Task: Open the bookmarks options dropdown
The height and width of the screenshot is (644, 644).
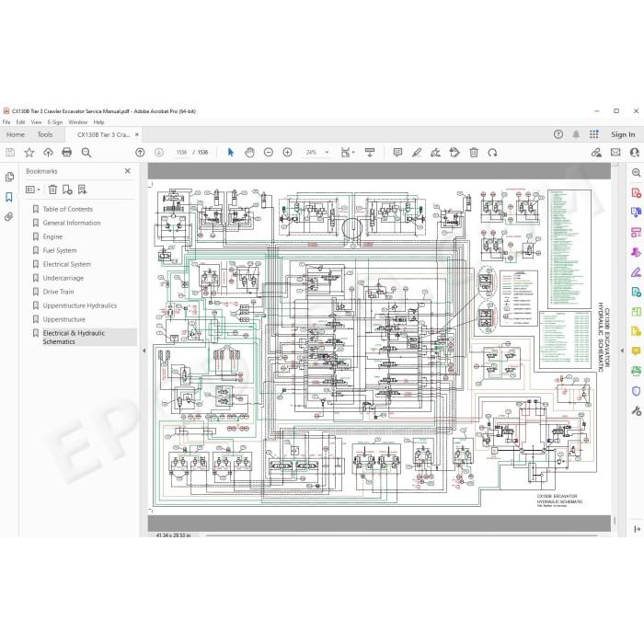Action: 33,190
